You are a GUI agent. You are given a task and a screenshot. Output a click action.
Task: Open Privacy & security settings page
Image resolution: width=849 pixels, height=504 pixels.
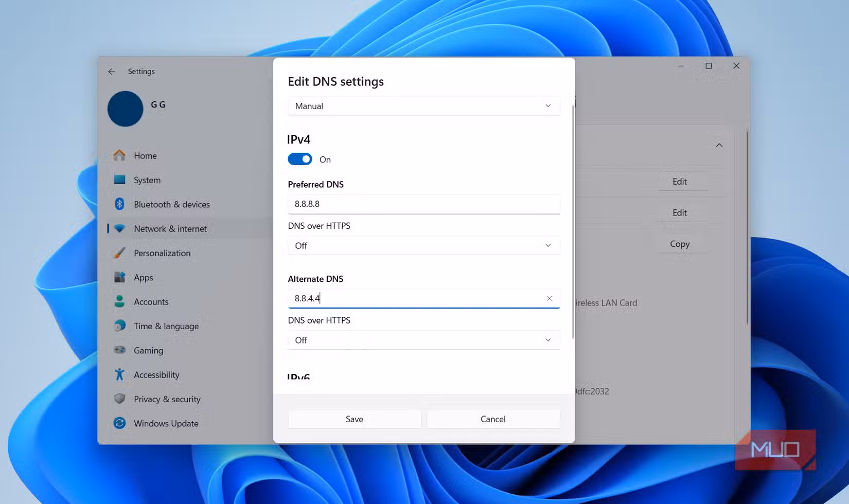coord(119,399)
